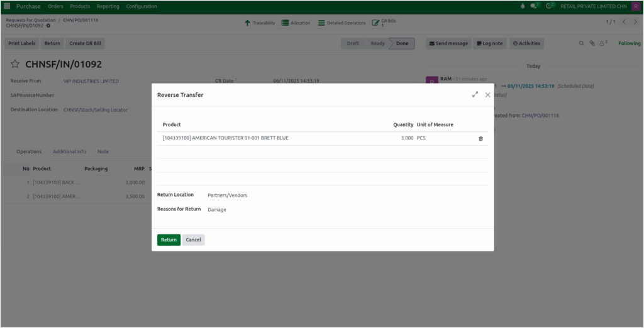Viewport: 644px width, 328px height.
Task: Open the Reasons for Return field Damage
Action: point(217,210)
